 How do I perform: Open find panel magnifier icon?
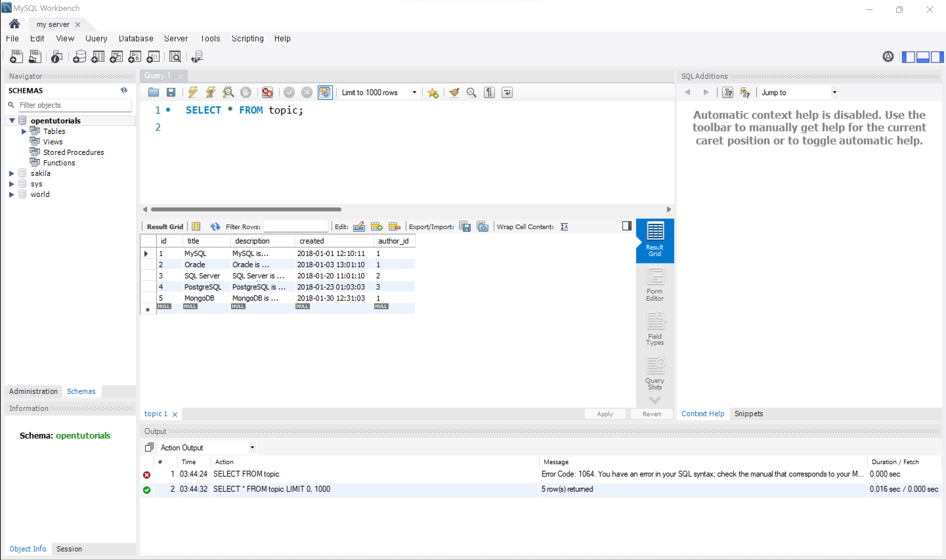[x=471, y=93]
